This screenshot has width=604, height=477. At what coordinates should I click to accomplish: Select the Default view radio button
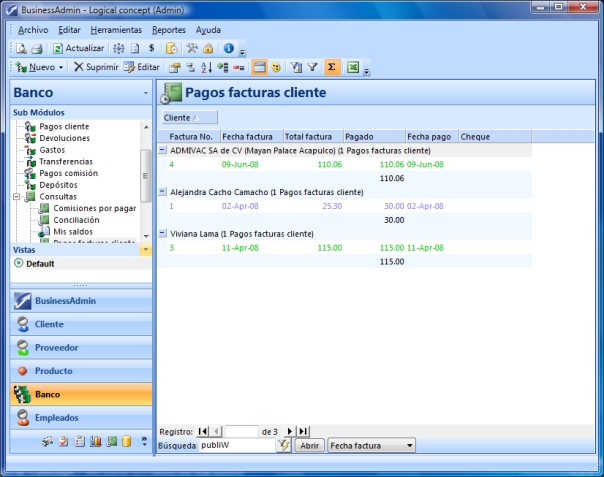pos(19,264)
